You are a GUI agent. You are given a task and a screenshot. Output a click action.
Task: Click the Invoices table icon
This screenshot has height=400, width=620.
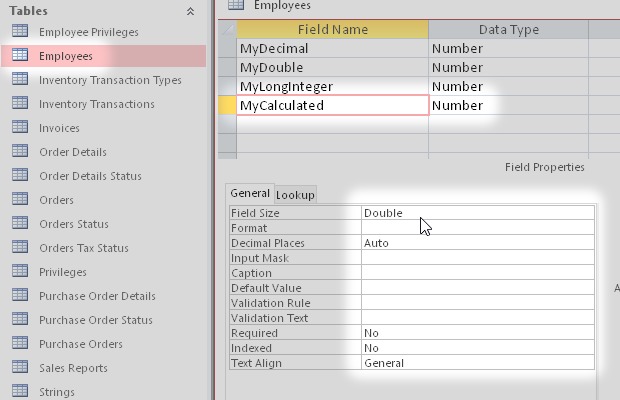19,128
